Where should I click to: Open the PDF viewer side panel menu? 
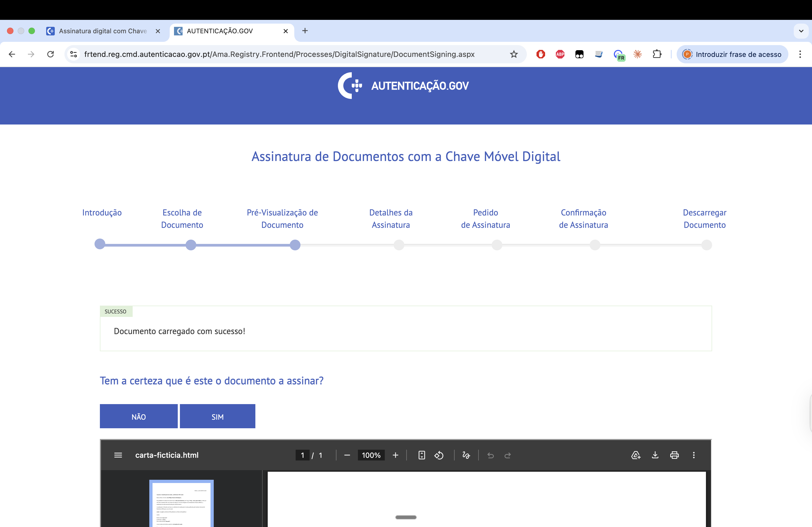tap(118, 455)
